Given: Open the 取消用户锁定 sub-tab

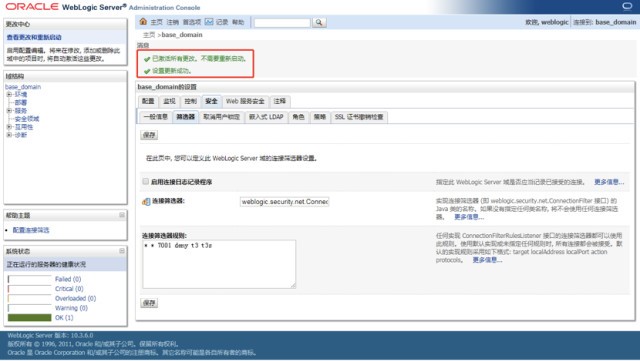Looking at the screenshot, I should click(x=221, y=117).
